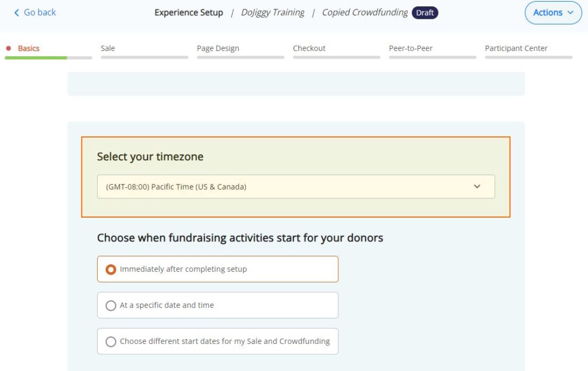Open the Peer-to-Peer step tab

(x=411, y=48)
